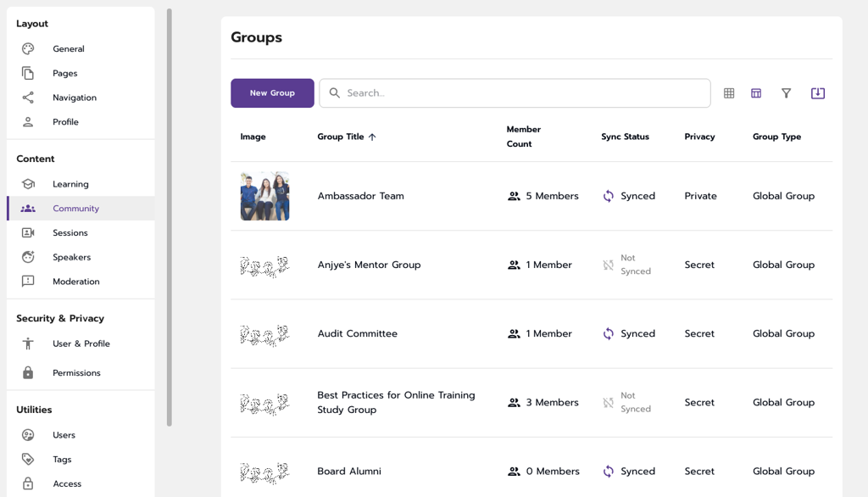
Task: Open Speakers menu item
Action: click(x=81, y=257)
